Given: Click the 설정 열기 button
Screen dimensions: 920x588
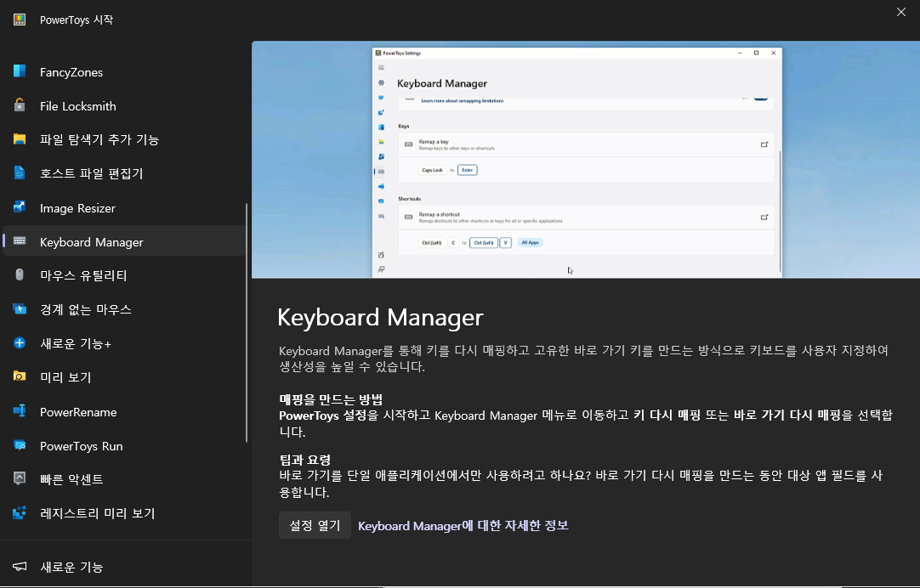Looking at the screenshot, I should coord(315,525).
